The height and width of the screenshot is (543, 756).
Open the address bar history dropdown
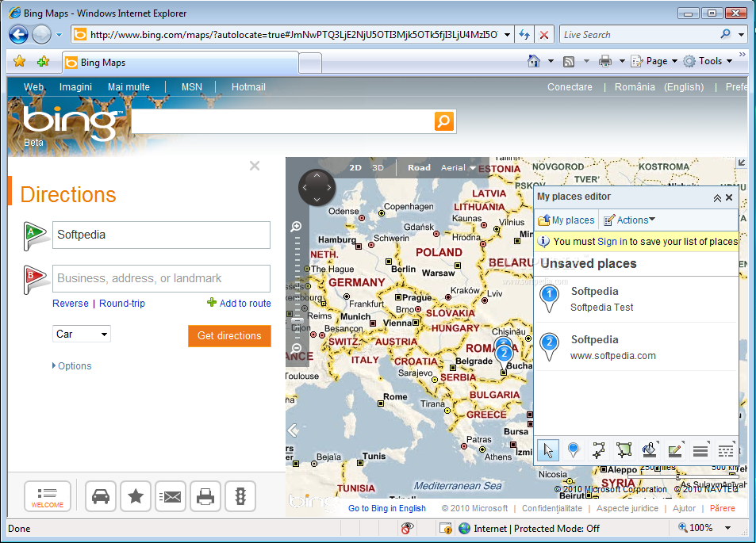pyautogui.click(x=507, y=35)
